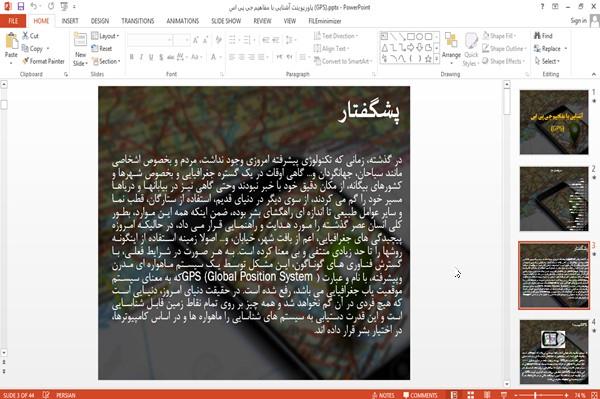Select slide 4 thumbnail in the panel
The width and height of the screenshot is (600, 399).
click(x=554, y=352)
